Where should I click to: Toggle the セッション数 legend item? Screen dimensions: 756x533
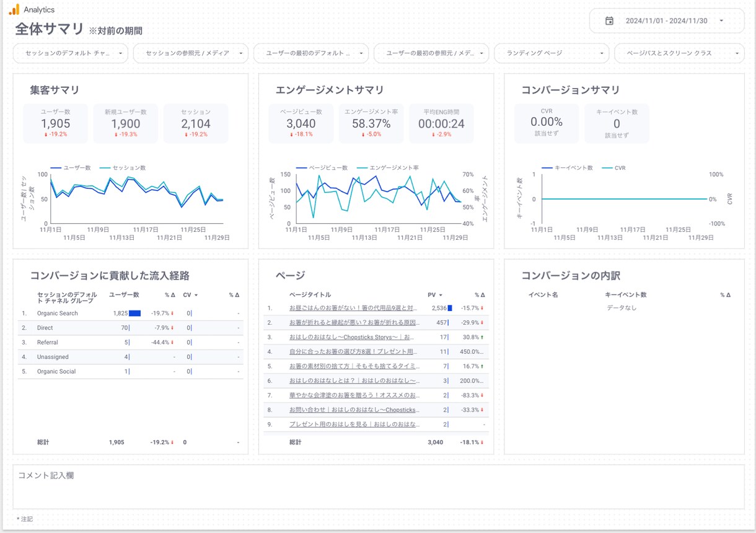[122, 168]
